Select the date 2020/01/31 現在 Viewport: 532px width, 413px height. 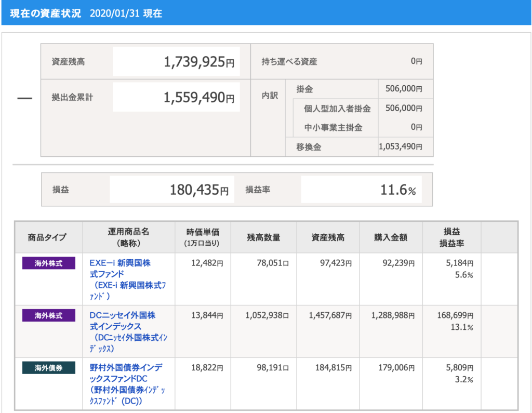126,13
